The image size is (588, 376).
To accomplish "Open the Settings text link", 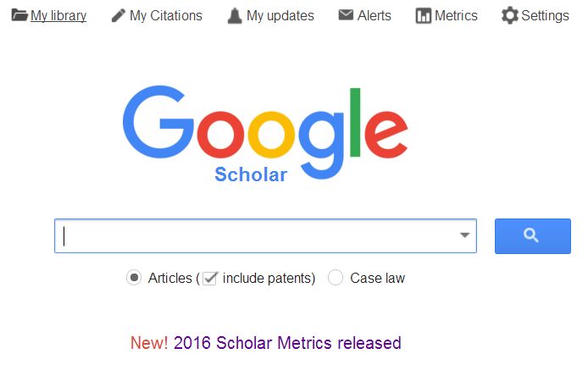I will pyautogui.click(x=546, y=15).
